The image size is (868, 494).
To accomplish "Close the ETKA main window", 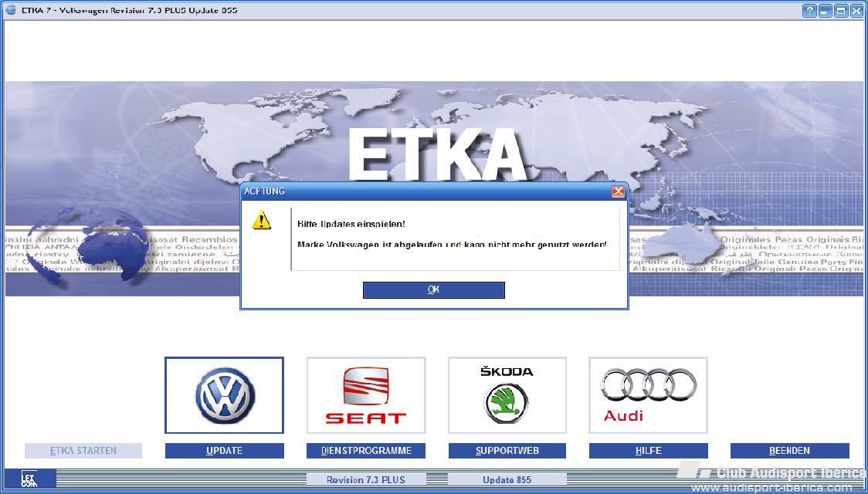I will (x=857, y=11).
